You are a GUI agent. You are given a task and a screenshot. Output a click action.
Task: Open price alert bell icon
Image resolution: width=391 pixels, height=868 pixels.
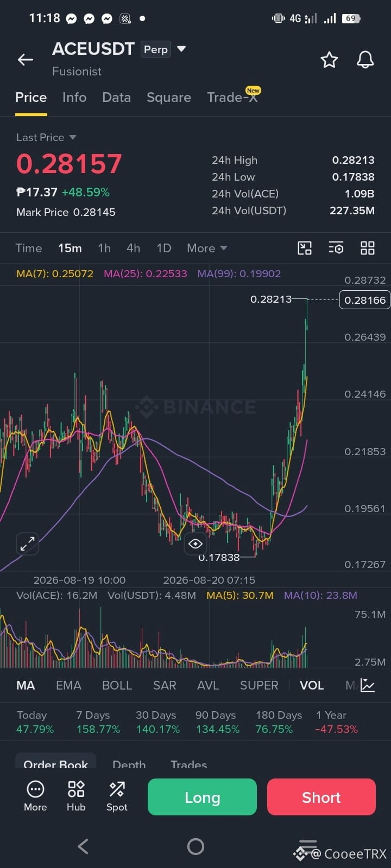click(x=365, y=60)
